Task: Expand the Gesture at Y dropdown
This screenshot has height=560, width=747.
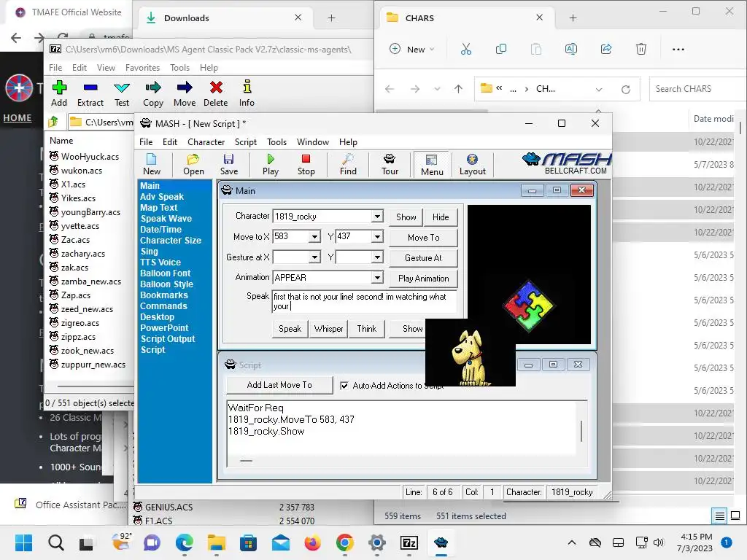Action: [377, 257]
